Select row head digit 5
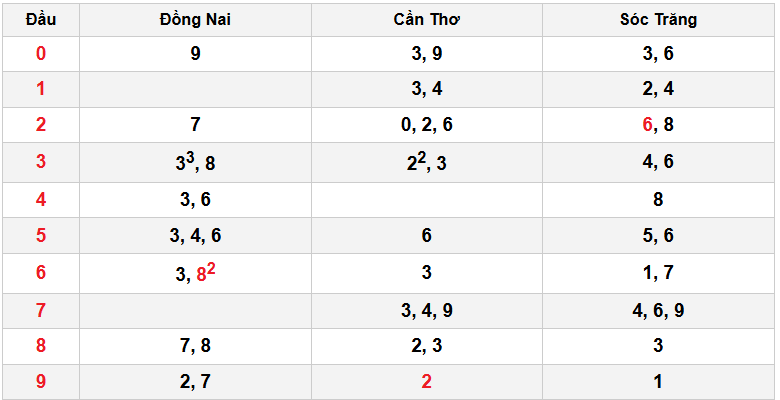 (41, 236)
